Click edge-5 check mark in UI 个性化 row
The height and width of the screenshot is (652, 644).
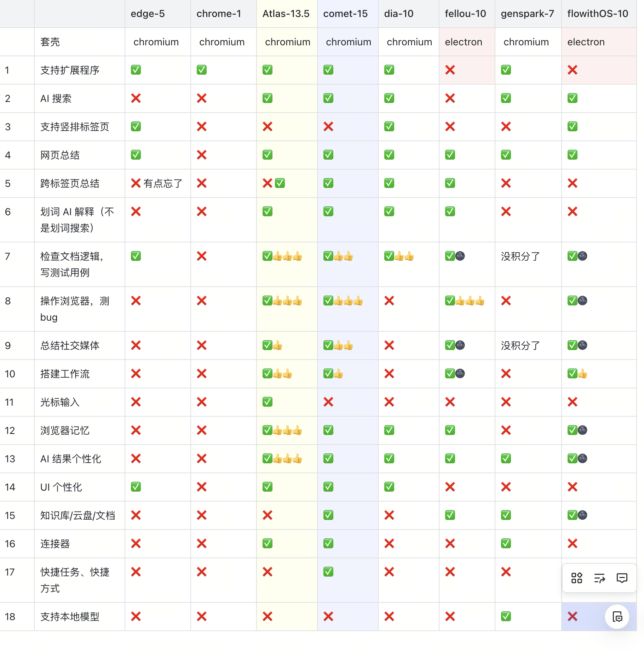click(136, 487)
